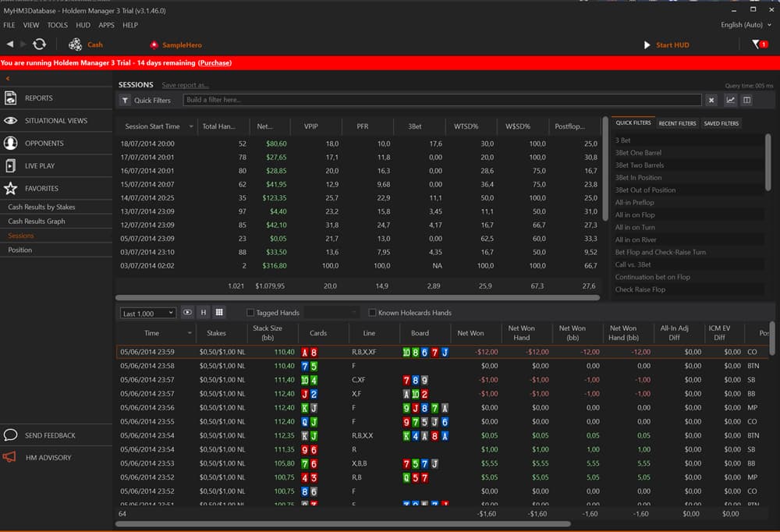Click the Purchase link in the trial banner
The height and width of the screenshot is (532, 780).
(x=214, y=62)
